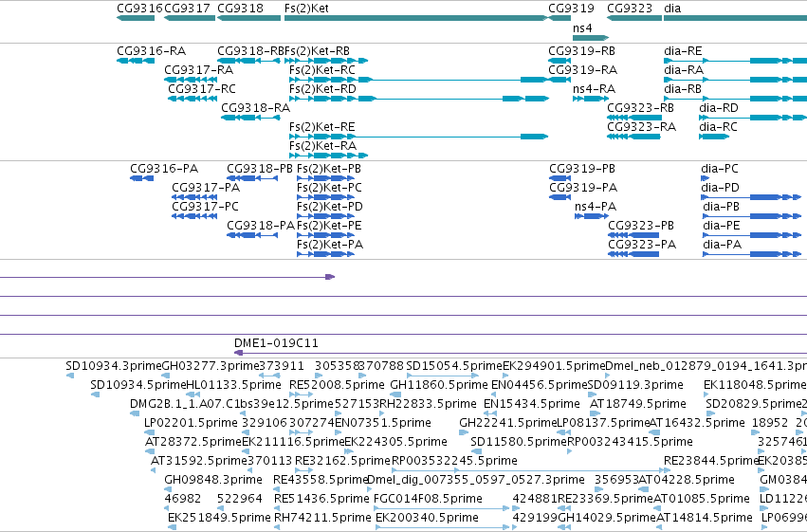Select the CG9319 gene feature
Image resolution: width=807 pixels, height=532 pixels.
559,18
